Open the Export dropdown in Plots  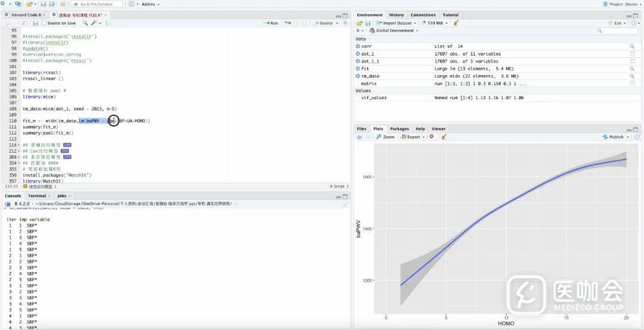coord(413,137)
